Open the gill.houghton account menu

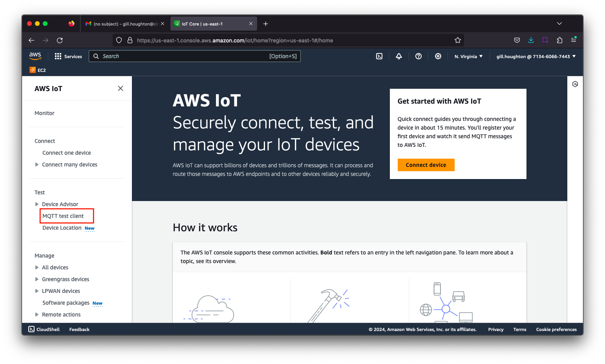(x=536, y=56)
